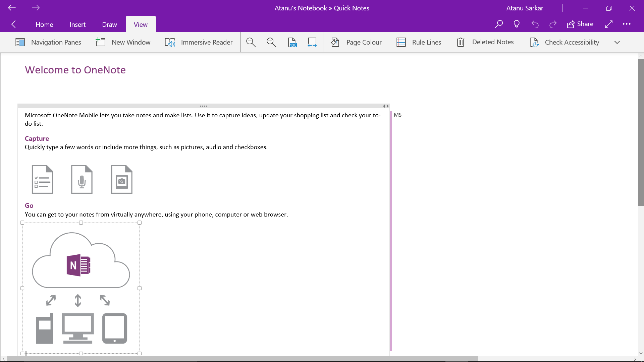Switch to the Insert tab
The image size is (644, 362).
tap(77, 24)
